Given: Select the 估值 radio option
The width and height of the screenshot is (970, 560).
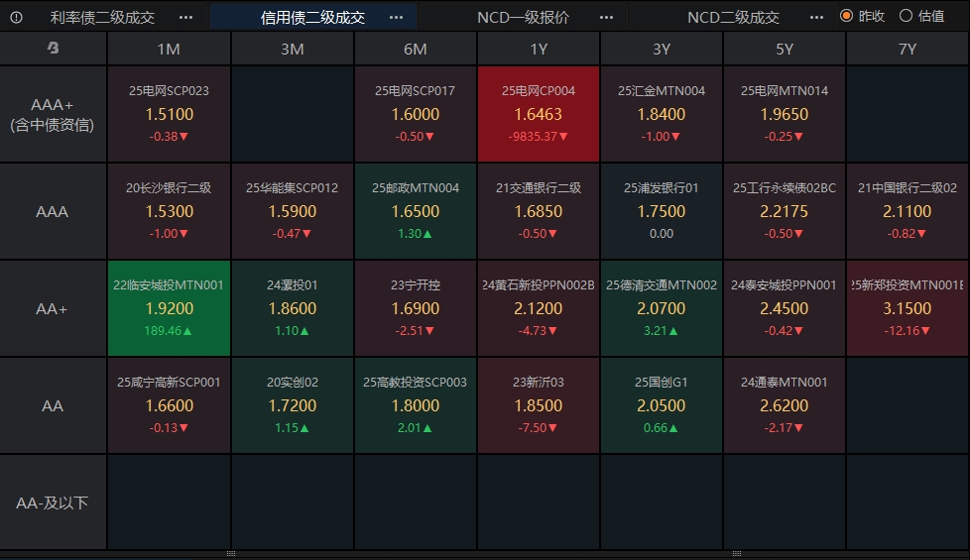Looking at the screenshot, I should pyautogui.click(x=906, y=16).
